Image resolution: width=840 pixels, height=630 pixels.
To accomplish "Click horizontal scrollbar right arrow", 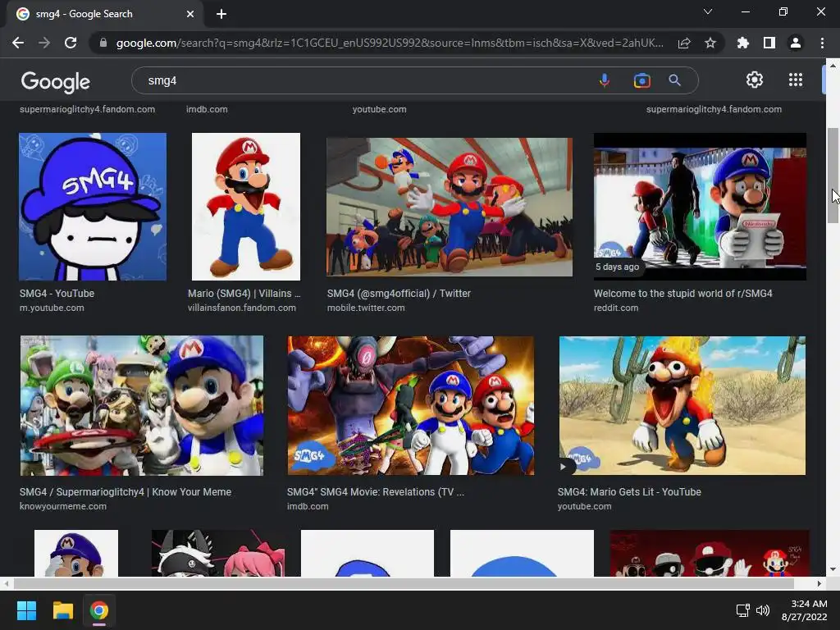I will pyautogui.click(x=819, y=583).
